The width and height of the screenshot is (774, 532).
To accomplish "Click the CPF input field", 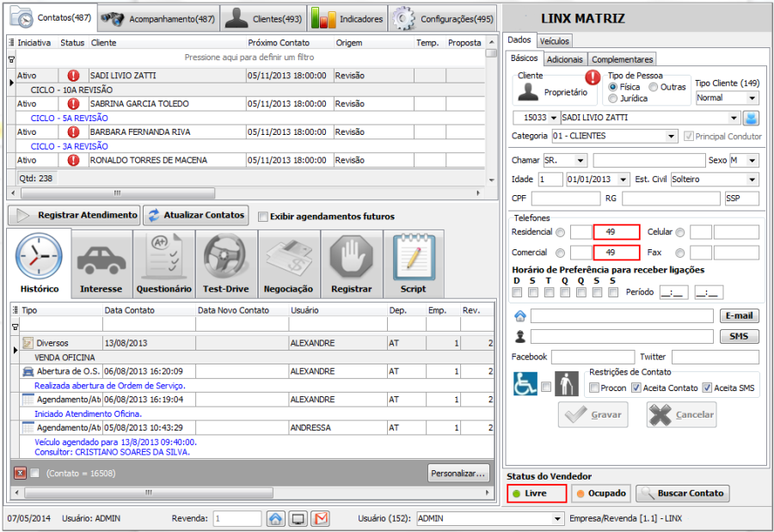I will [566, 199].
